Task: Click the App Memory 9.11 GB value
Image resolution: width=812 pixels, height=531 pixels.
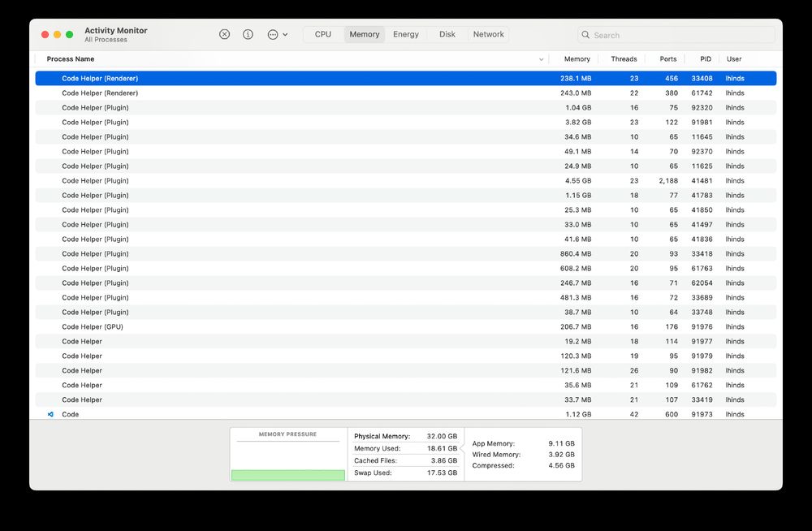Action: point(561,443)
